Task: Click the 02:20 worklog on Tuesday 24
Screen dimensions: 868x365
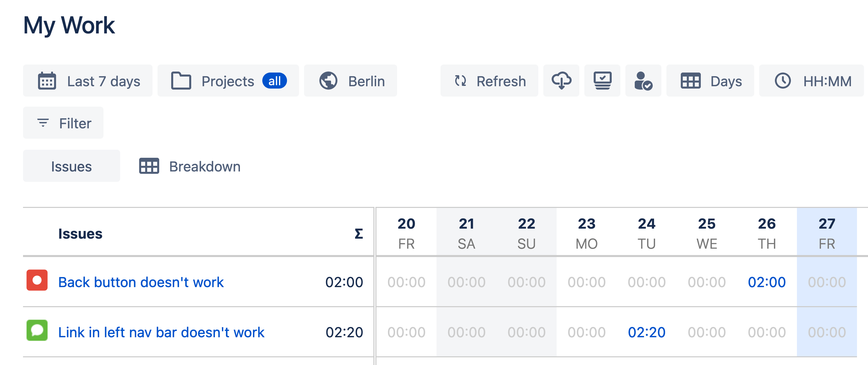Action: pos(646,332)
